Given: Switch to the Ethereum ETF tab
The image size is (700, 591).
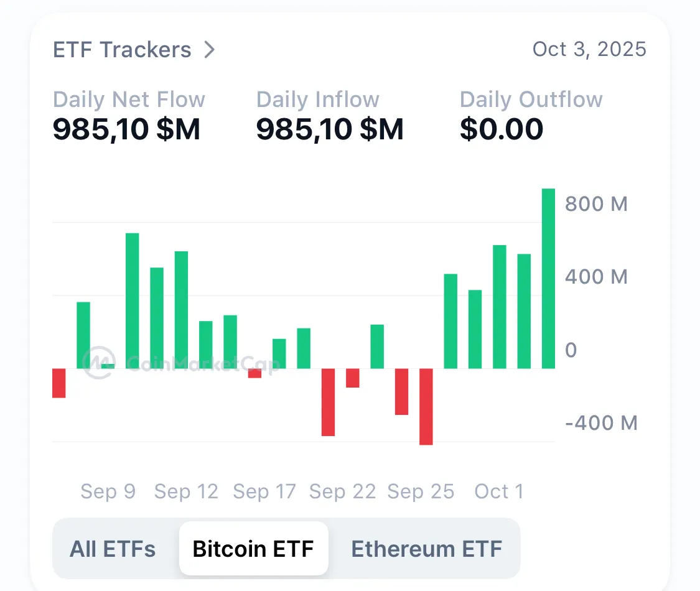Looking at the screenshot, I should click(x=426, y=549).
